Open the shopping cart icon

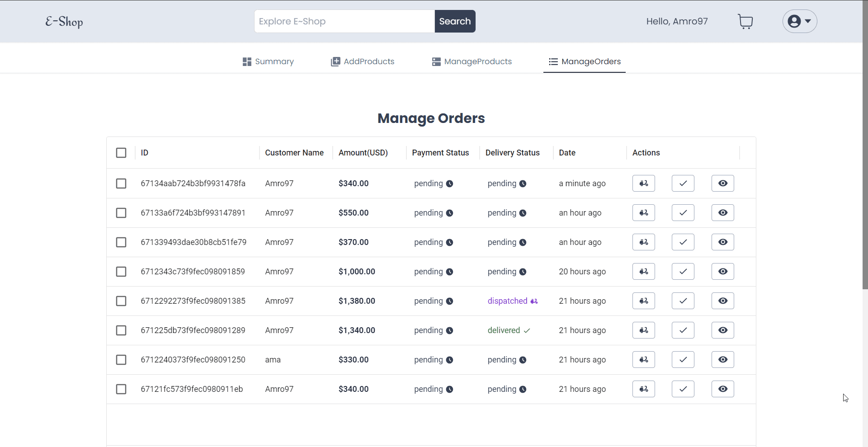tap(745, 21)
